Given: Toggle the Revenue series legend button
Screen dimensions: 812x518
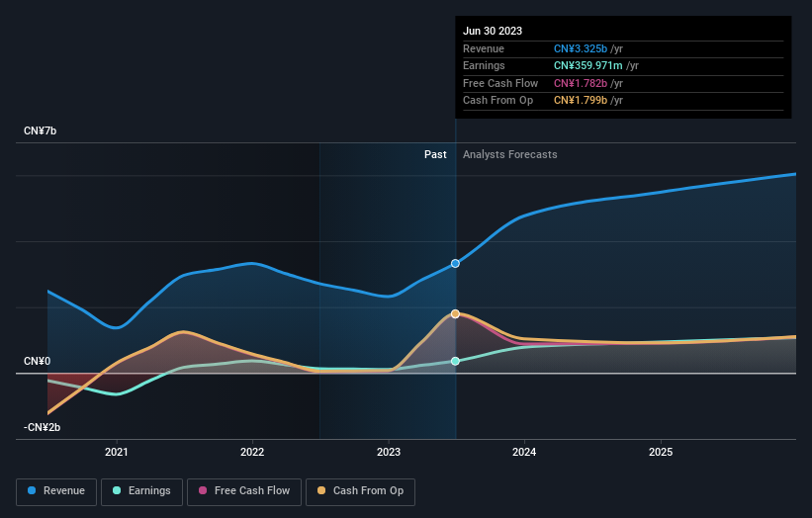Looking at the screenshot, I should (56, 491).
